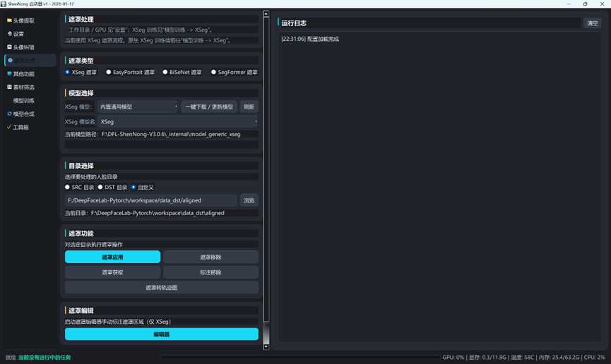This screenshot has height=364, width=611.
Task: Open the 头像提取 sidebar page
Action: click(x=30, y=20)
